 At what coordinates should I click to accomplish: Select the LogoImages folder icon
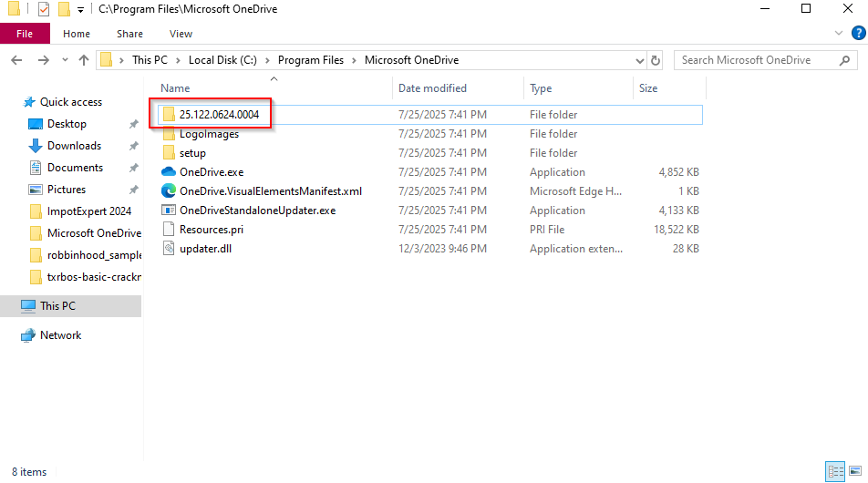169,134
